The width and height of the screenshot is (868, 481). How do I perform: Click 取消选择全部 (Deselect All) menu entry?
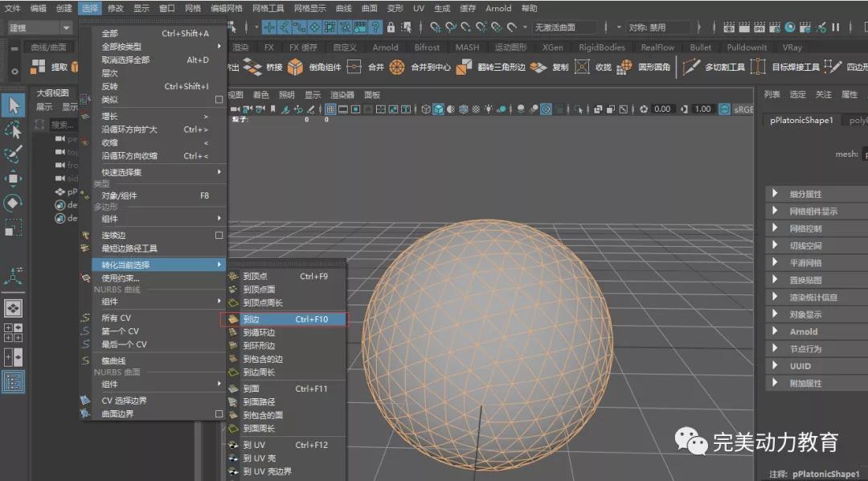125,60
